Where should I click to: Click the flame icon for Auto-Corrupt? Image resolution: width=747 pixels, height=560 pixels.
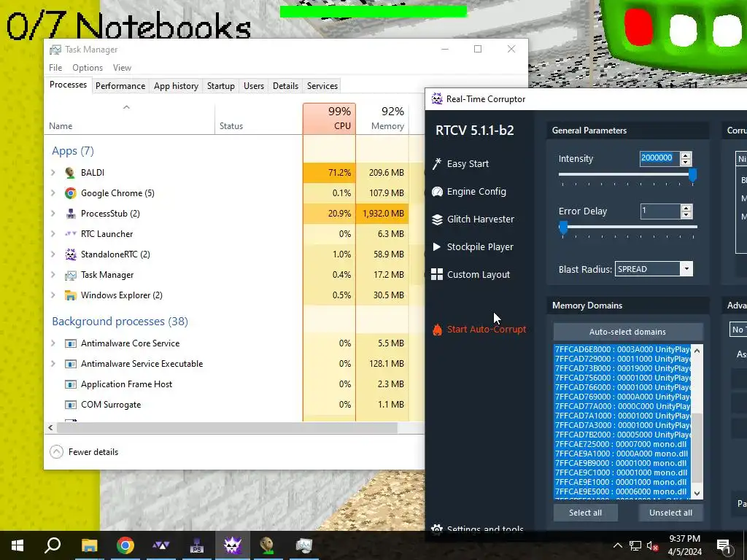(x=437, y=330)
